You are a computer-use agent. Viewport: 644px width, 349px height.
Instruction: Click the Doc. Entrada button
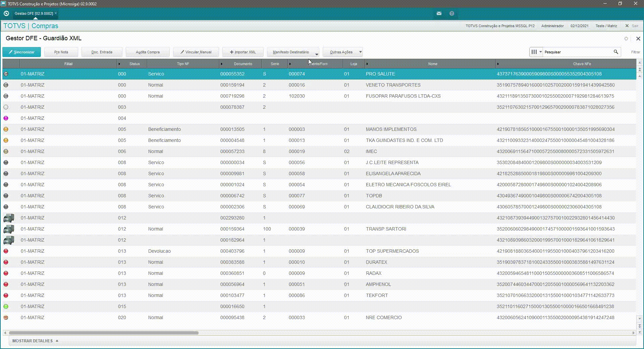[x=102, y=52]
